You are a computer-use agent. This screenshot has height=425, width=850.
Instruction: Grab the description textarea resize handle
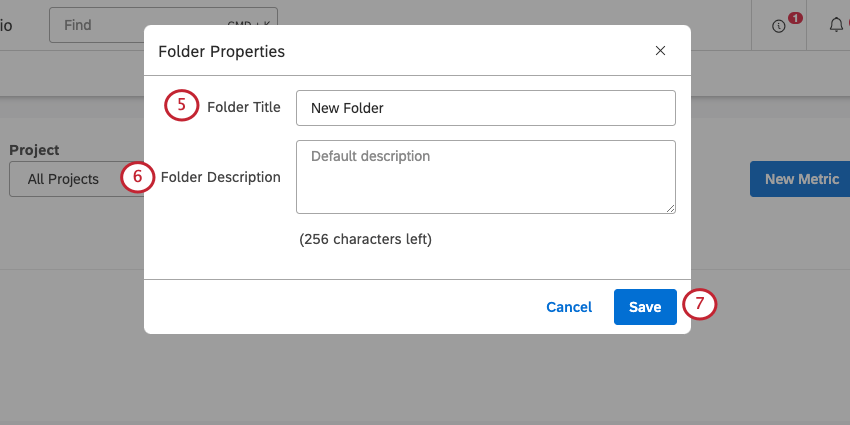point(670,208)
